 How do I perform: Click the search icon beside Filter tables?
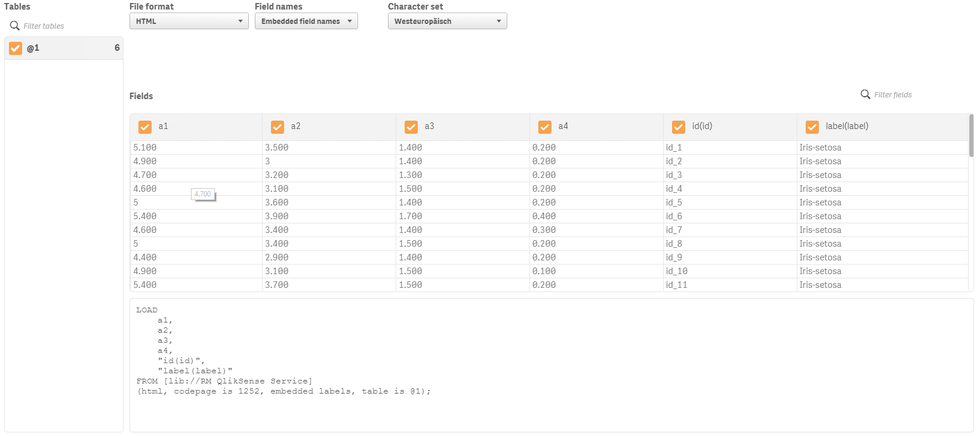[15, 26]
